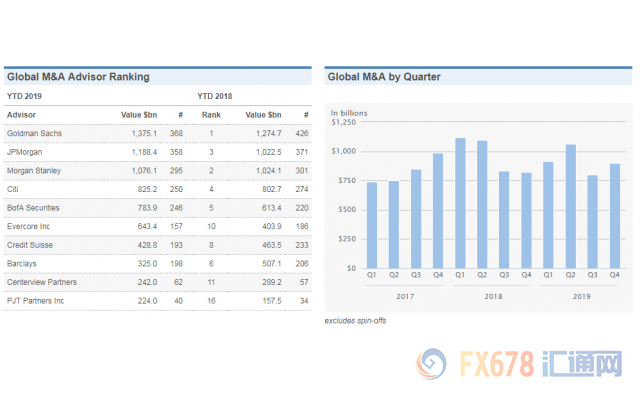Viewport: 640px width, 400px height.
Task: Click BofA Securities 2018 value 613.4
Action: [272, 208]
